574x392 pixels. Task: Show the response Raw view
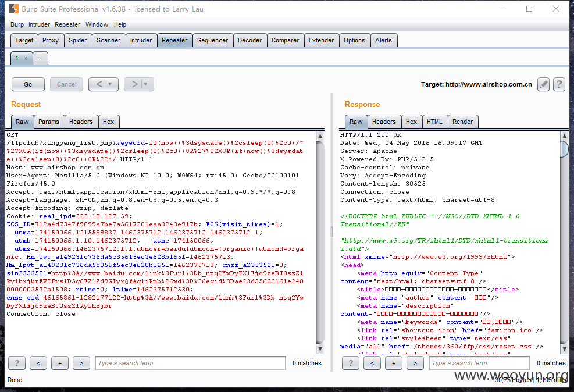(356, 122)
